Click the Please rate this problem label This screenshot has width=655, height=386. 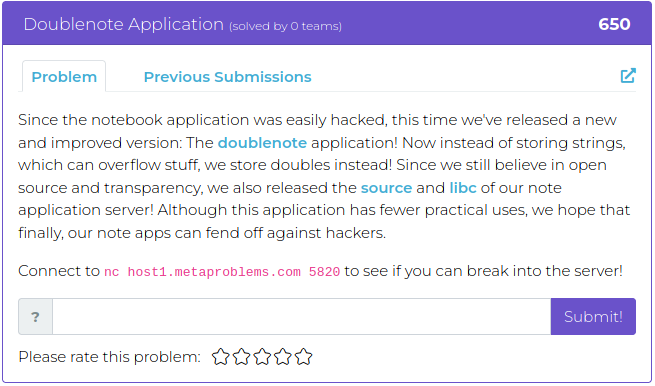tap(109, 357)
